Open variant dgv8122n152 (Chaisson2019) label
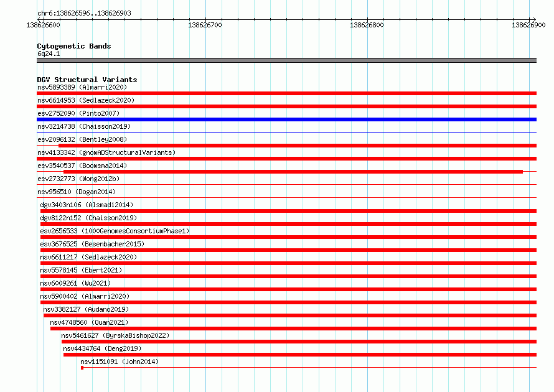The image size is (554, 392). [88, 218]
